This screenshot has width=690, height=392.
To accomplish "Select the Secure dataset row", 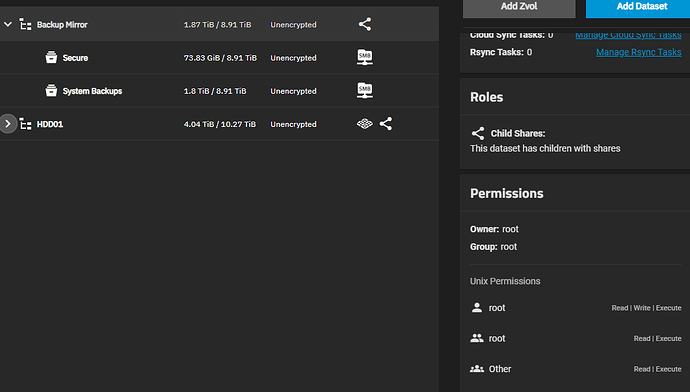I will coord(219,58).
